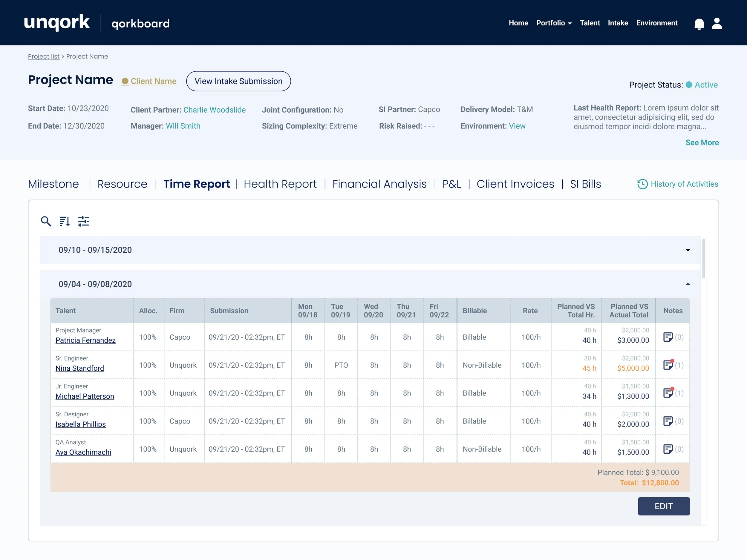Image resolution: width=747 pixels, height=560 pixels.
Task: Open Aya Okachimachi's talent link
Action: point(83,452)
